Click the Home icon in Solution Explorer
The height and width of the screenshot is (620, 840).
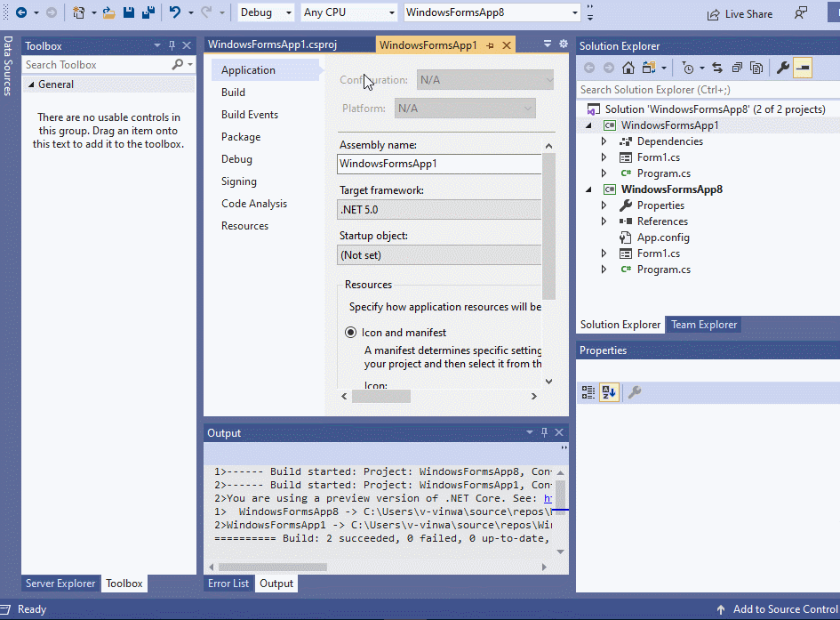pos(628,68)
